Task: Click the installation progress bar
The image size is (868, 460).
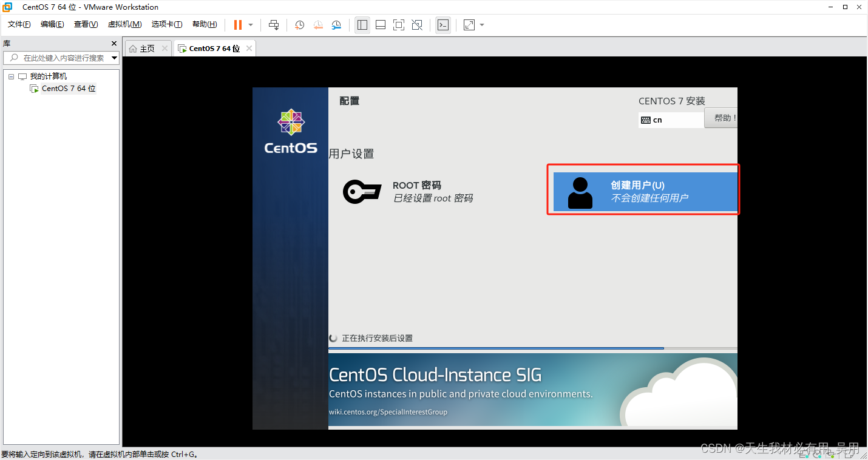Action: tap(533, 348)
